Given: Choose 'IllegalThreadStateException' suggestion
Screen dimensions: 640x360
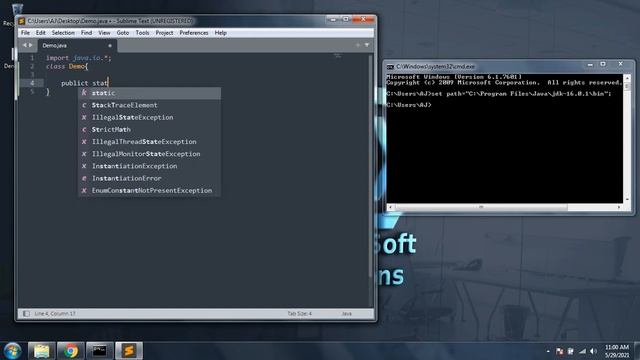Looking at the screenshot, I should [x=149, y=142].
